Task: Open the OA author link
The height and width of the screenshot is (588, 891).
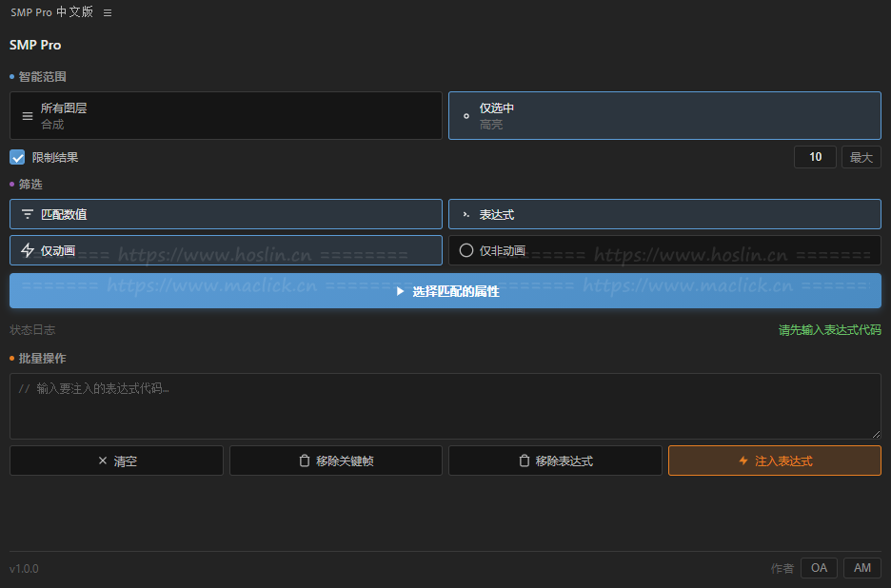Action: (x=819, y=568)
